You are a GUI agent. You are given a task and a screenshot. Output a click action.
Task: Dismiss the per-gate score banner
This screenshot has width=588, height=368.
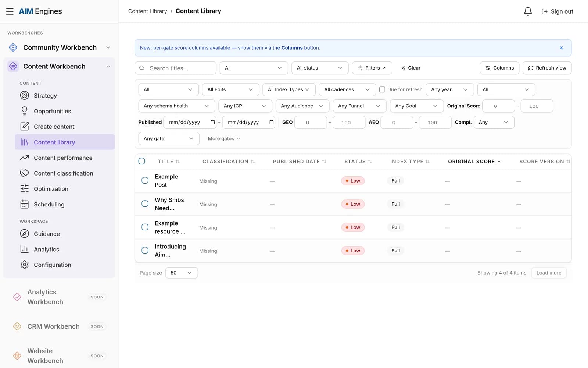[x=561, y=48]
